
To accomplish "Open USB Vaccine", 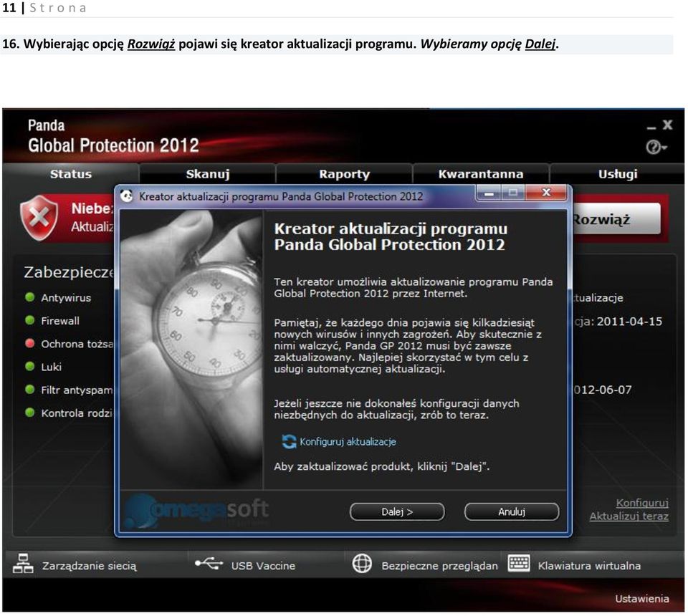I will click(x=263, y=566).
